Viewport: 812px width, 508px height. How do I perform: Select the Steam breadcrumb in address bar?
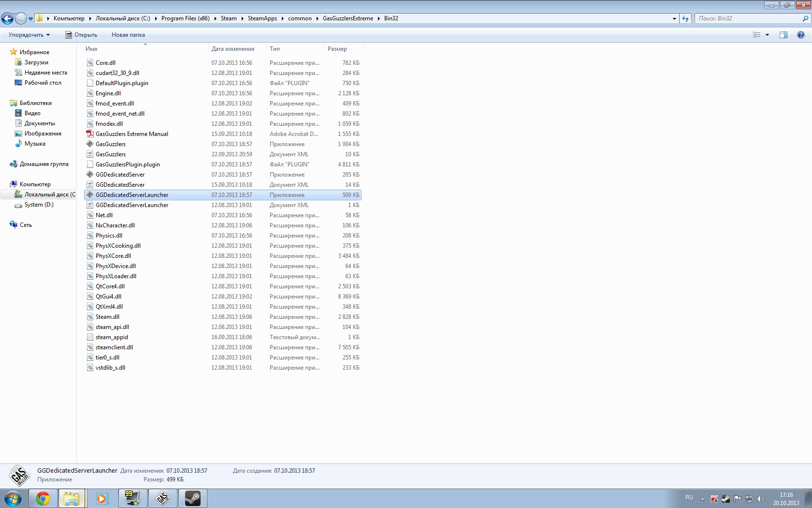point(229,18)
